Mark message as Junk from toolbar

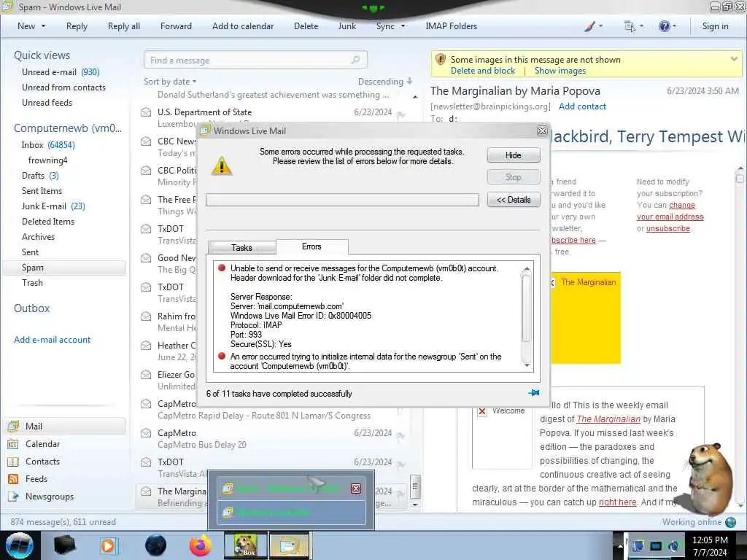[347, 26]
